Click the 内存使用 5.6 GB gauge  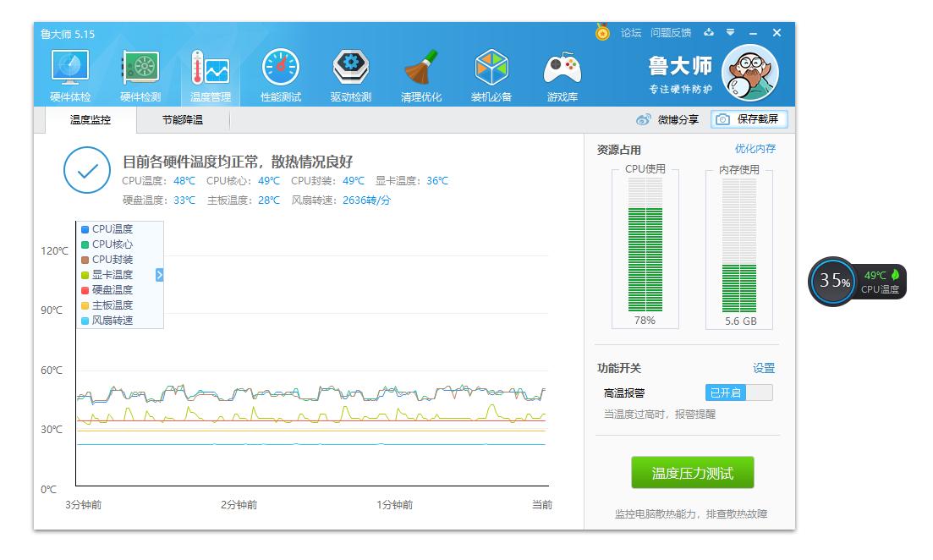739,245
